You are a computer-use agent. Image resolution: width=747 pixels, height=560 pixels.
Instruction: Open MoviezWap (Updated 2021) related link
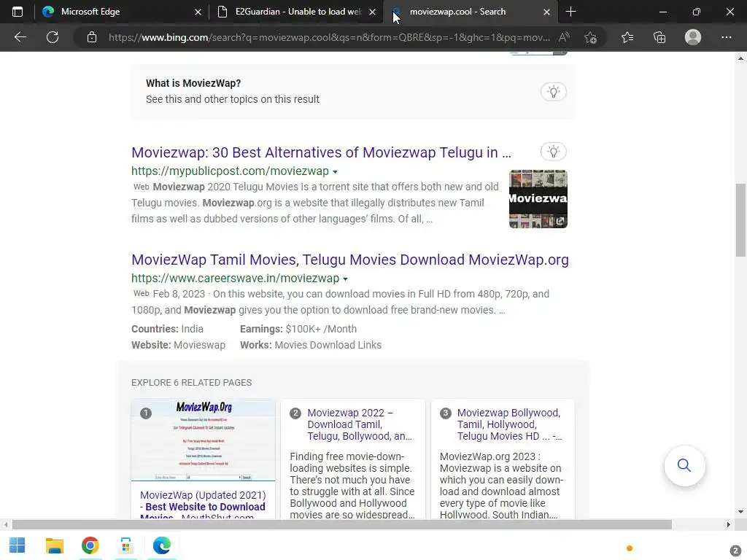(203, 506)
